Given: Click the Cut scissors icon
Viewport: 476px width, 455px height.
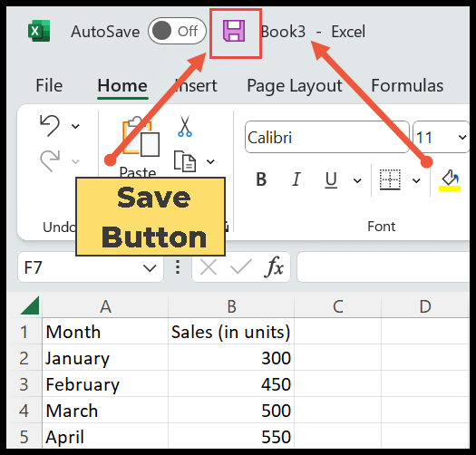Looking at the screenshot, I should [185, 126].
